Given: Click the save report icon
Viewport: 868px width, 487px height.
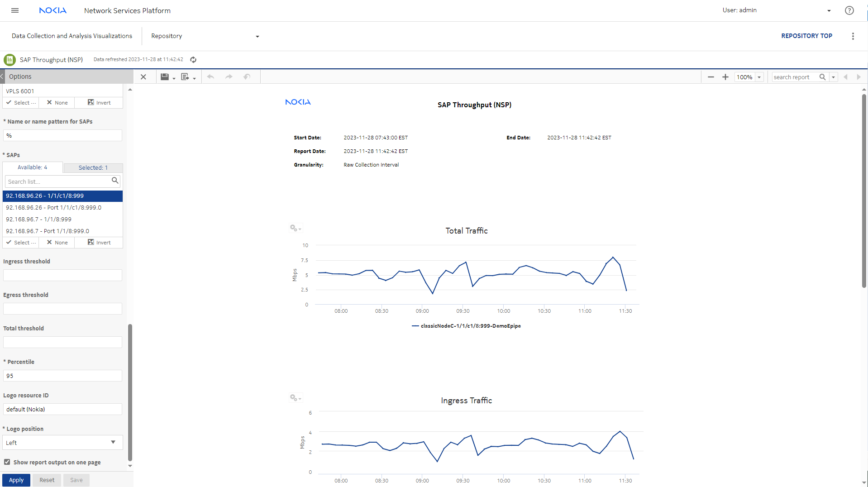Looking at the screenshot, I should click(x=165, y=77).
